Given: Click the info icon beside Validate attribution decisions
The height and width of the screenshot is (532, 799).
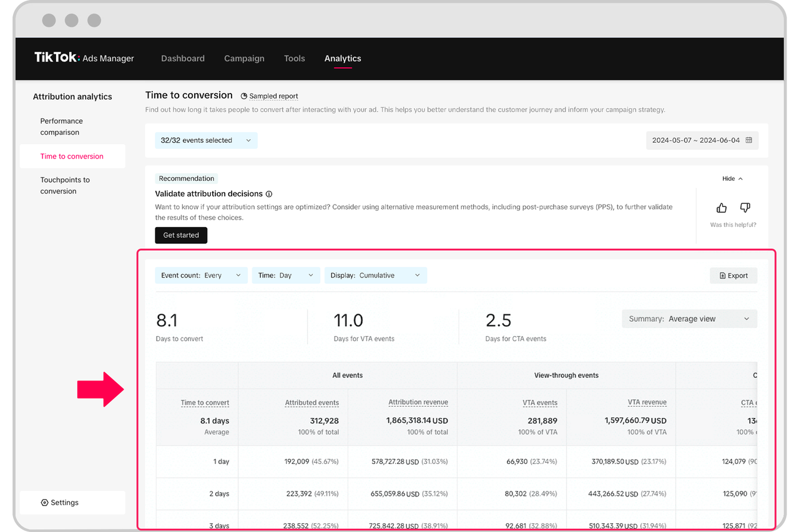Looking at the screenshot, I should tap(269, 194).
